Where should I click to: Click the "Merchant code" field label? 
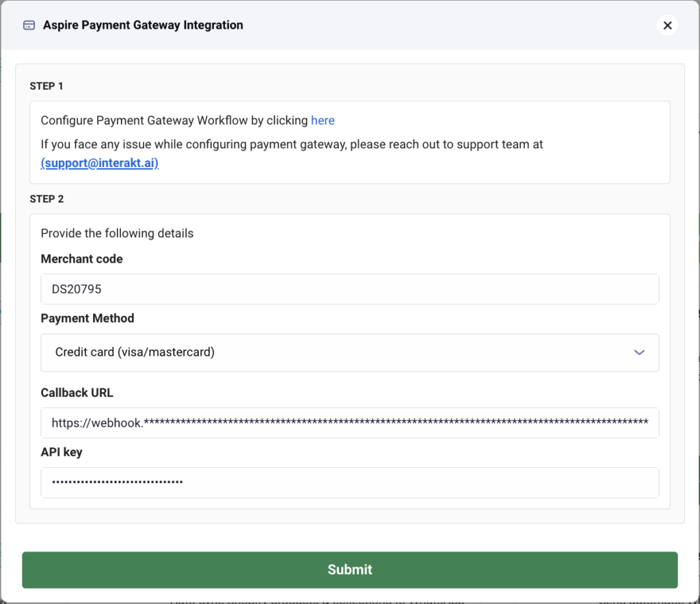pyautogui.click(x=82, y=259)
